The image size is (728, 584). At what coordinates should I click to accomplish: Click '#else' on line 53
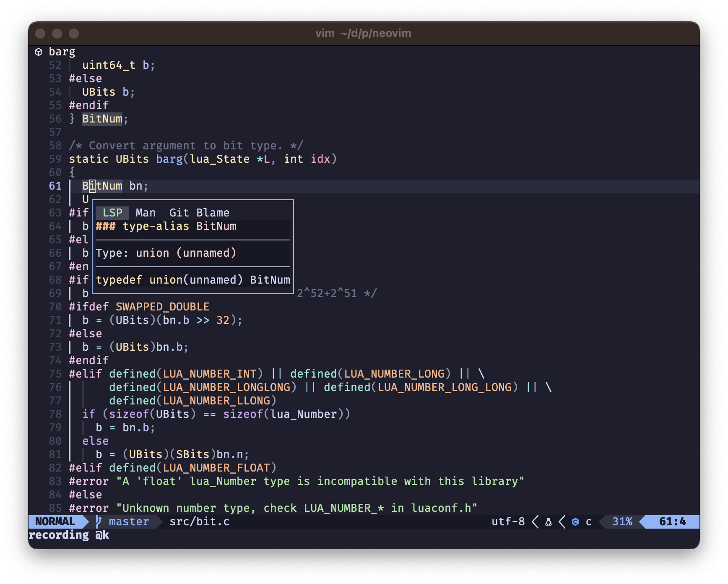coord(86,78)
